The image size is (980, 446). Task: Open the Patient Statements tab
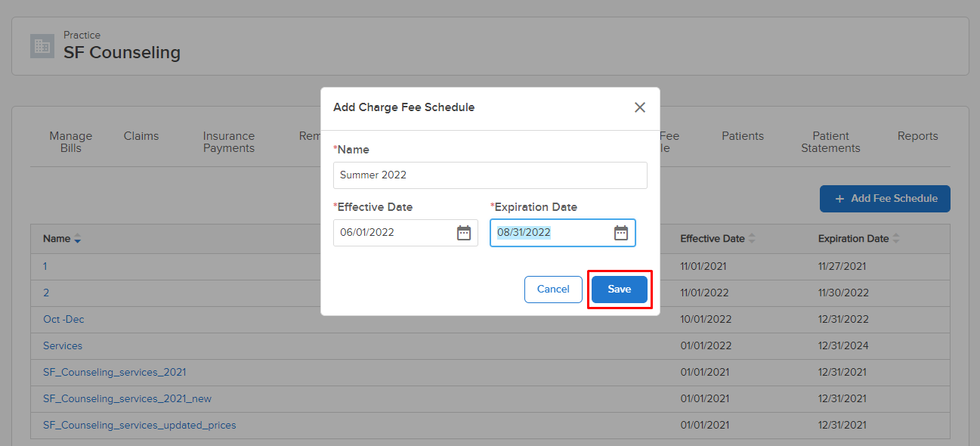pos(830,142)
